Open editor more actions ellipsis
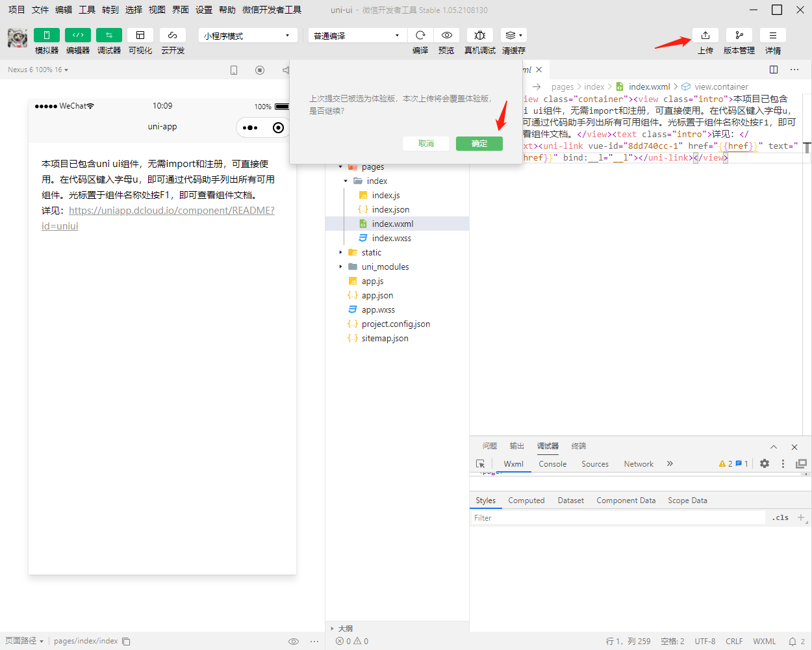The image size is (812, 650). click(x=794, y=70)
